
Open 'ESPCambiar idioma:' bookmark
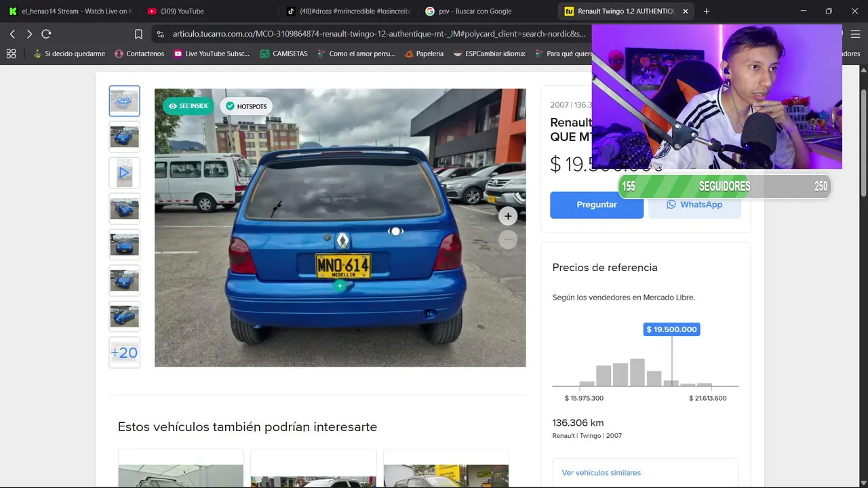pyautogui.click(x=490, y=54)
